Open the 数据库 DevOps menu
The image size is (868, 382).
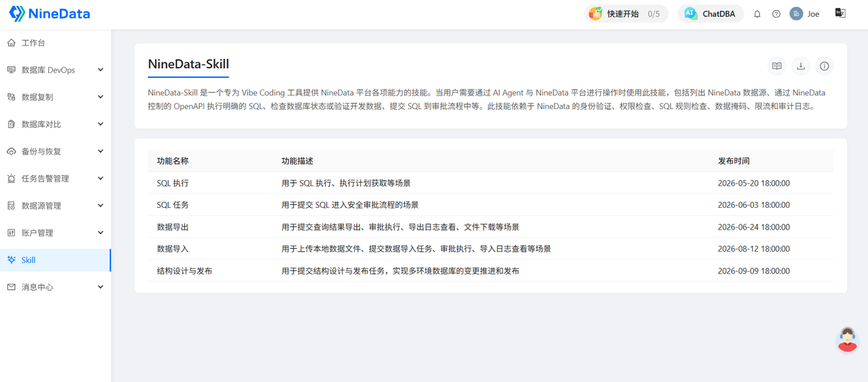tap(56, 70)
